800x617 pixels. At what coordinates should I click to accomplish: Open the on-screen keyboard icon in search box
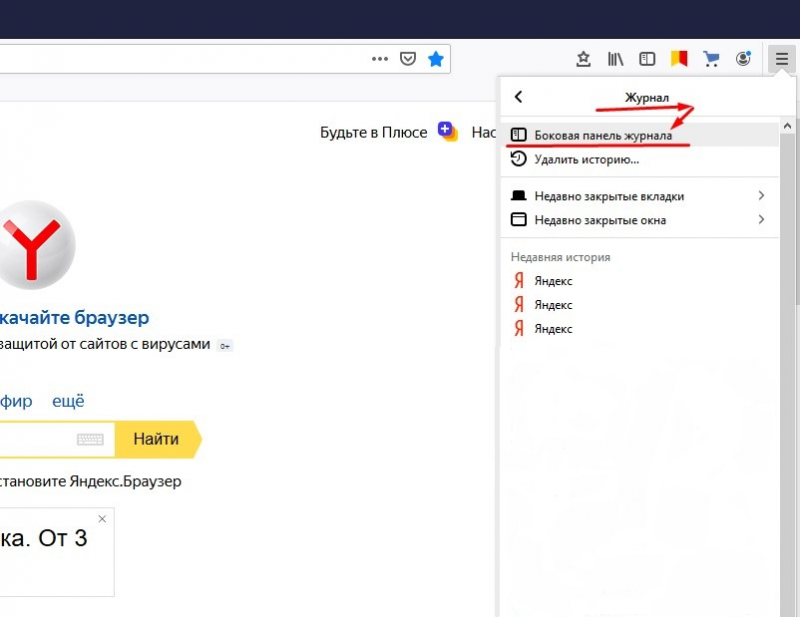pyautogui.click(x=90, y=439)
